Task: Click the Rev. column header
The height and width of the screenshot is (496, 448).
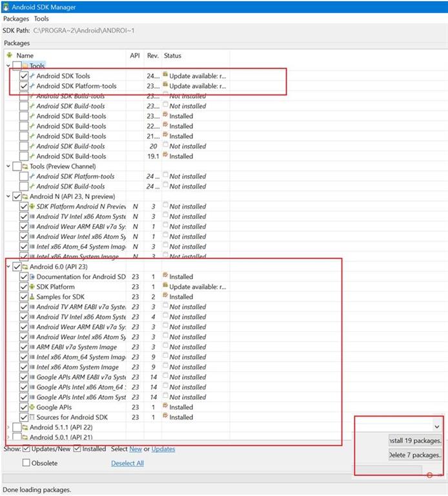Action: coord(153,56)
